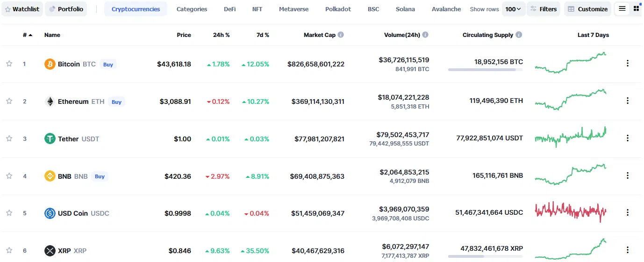Star Ethereum to add to watchlist
The width and height of the screenshot is (644, 262).
pyautogui.click(x=9, y=101)
